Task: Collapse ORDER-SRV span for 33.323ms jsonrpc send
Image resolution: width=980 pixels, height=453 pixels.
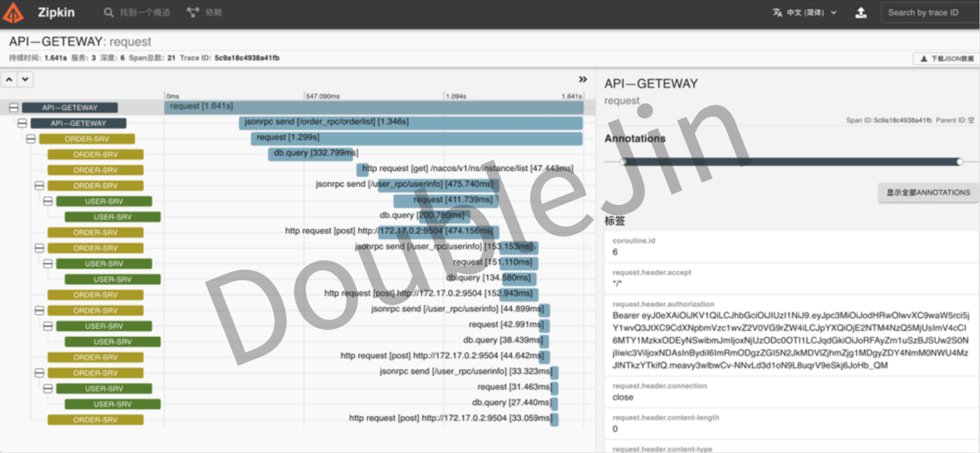Action: point(40,373)
